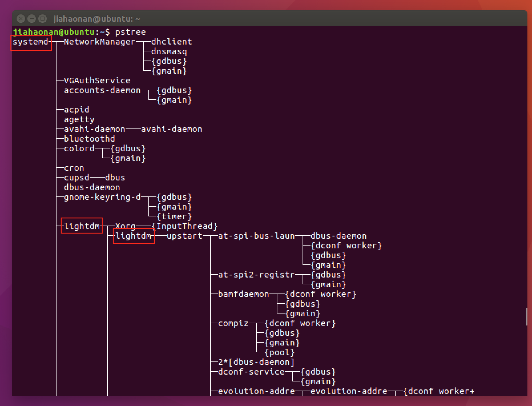Maximize the terminal window
532x406 pixels.
point(43,19)
